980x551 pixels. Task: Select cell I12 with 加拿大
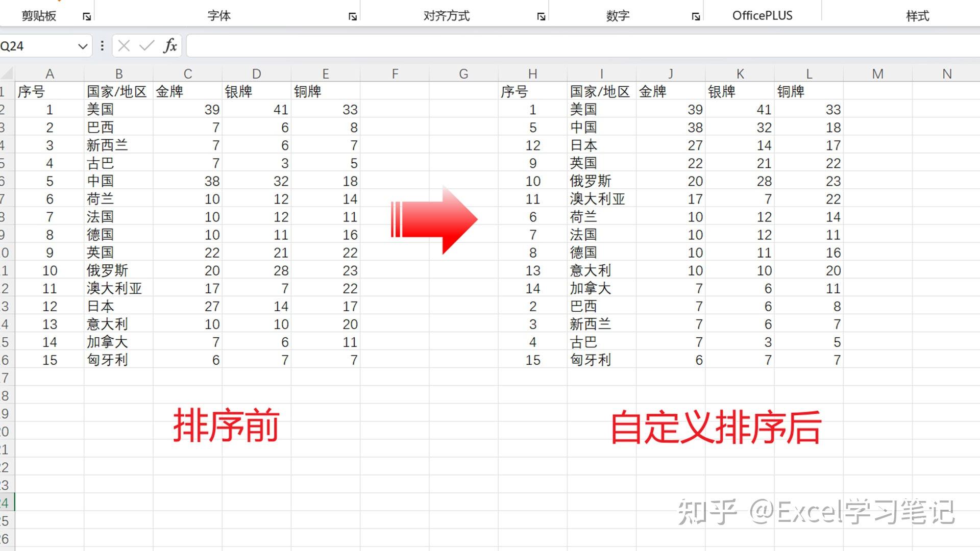[x=601, y=288]
